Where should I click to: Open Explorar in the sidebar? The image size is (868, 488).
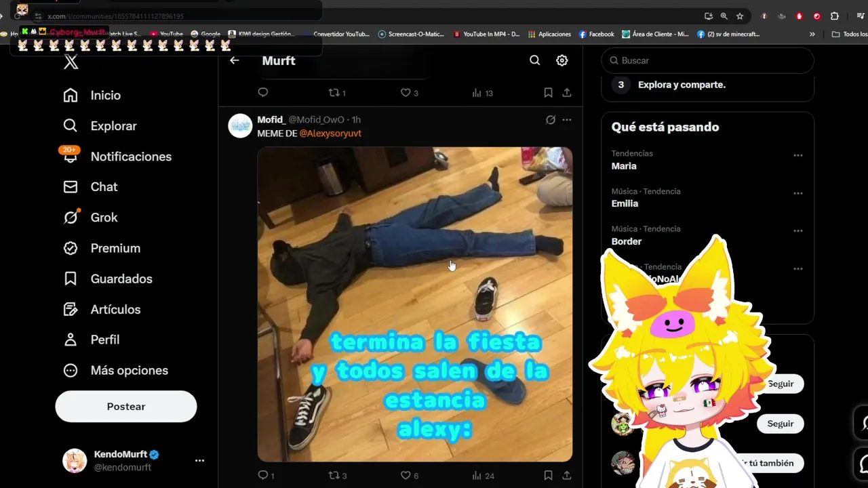(100, 126)
